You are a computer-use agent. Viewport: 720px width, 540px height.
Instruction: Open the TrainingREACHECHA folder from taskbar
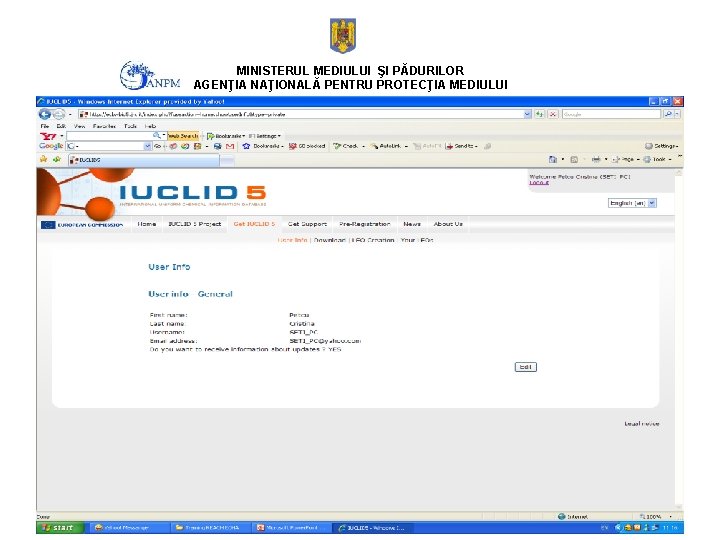[210, 528]
